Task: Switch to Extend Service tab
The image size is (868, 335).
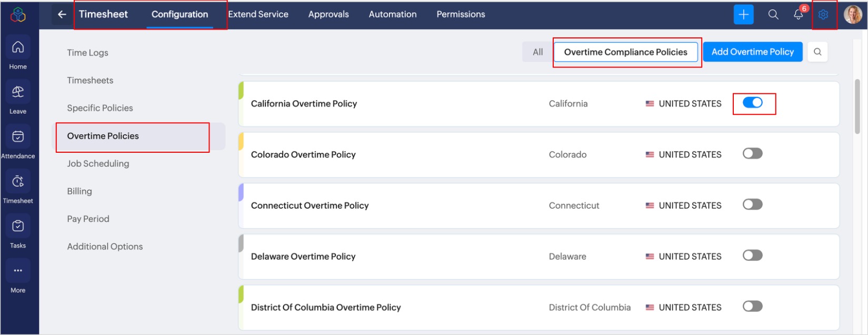Action: point(258,14)
